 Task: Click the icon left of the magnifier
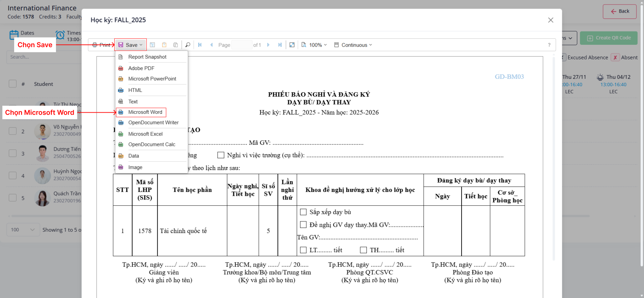click(176, 45)
